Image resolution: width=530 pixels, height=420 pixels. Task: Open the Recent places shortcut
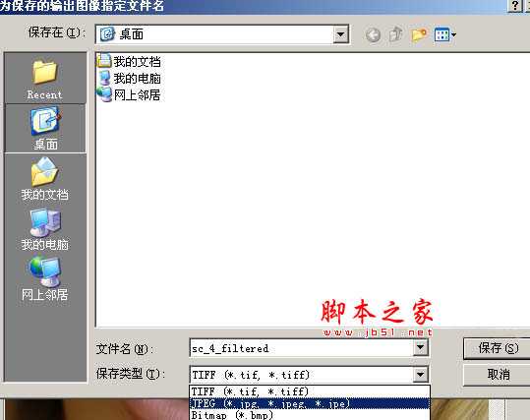[x=45, y=79]
